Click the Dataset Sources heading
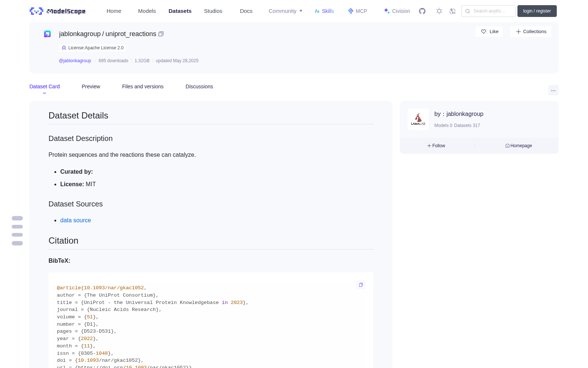The image size is (588, 368). click(76, 204)
